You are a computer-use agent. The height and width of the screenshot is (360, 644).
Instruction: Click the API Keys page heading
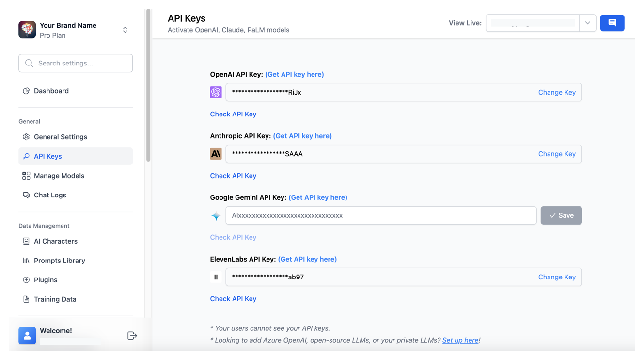(187, 18)
